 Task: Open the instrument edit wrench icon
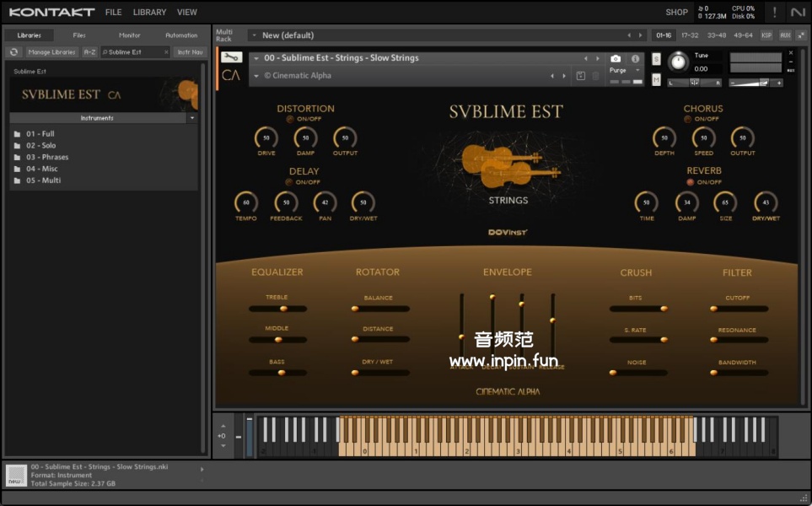pos(231,57)
